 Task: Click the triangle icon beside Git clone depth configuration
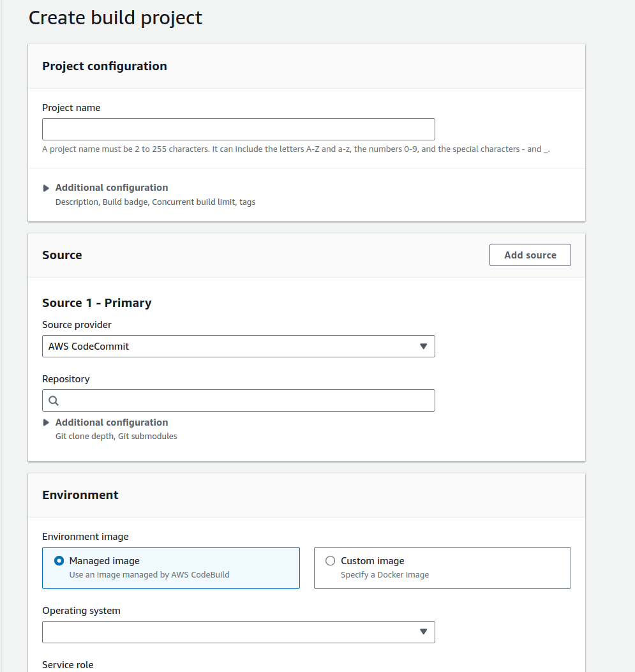pyautogui.click(x=46, y=422)
